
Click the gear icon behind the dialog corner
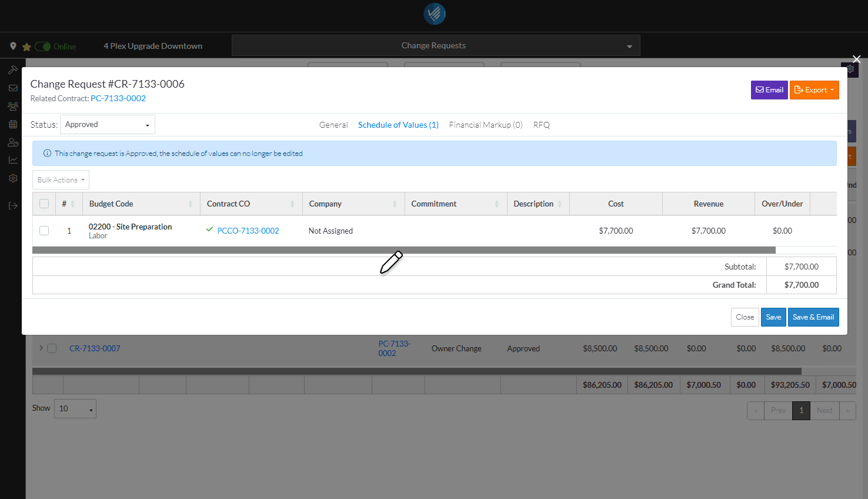pos(851,69)
